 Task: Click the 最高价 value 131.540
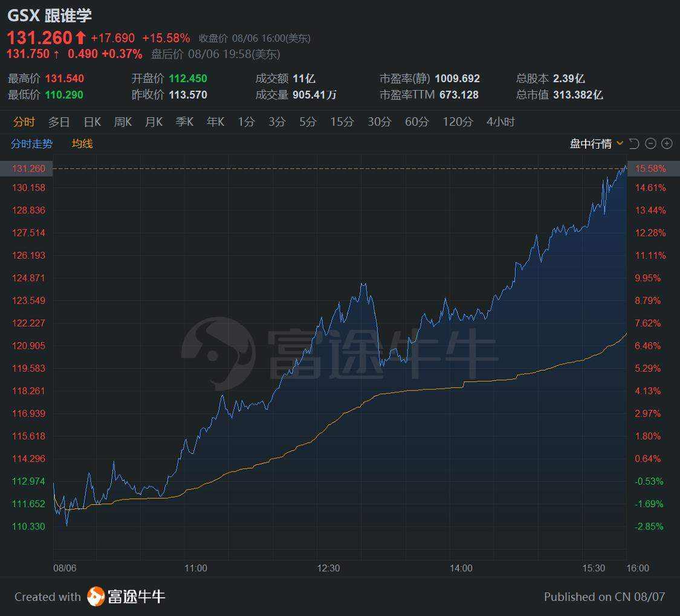point(65,79)
